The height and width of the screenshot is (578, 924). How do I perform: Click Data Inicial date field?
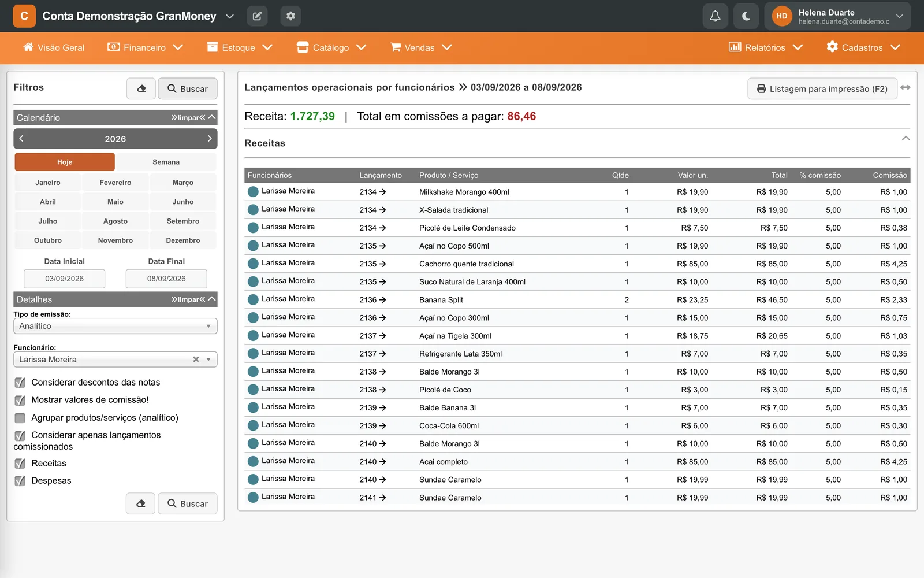tap(65, 279)
